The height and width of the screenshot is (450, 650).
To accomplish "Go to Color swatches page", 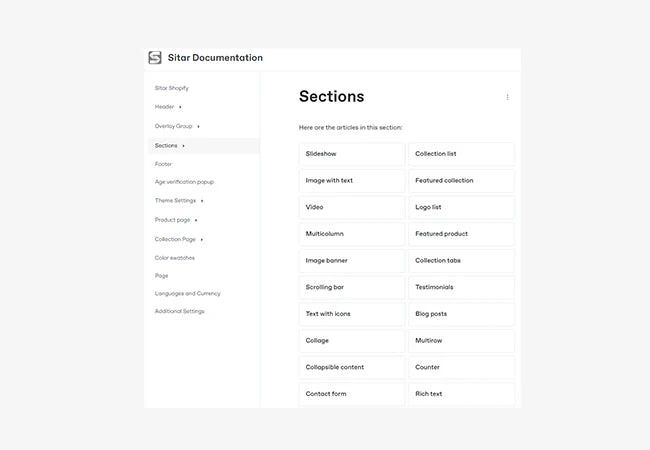I will [175, 258].
